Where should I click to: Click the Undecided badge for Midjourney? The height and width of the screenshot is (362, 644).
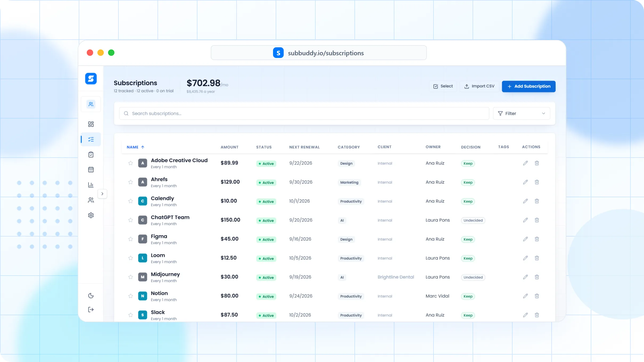tap(473, 277)
